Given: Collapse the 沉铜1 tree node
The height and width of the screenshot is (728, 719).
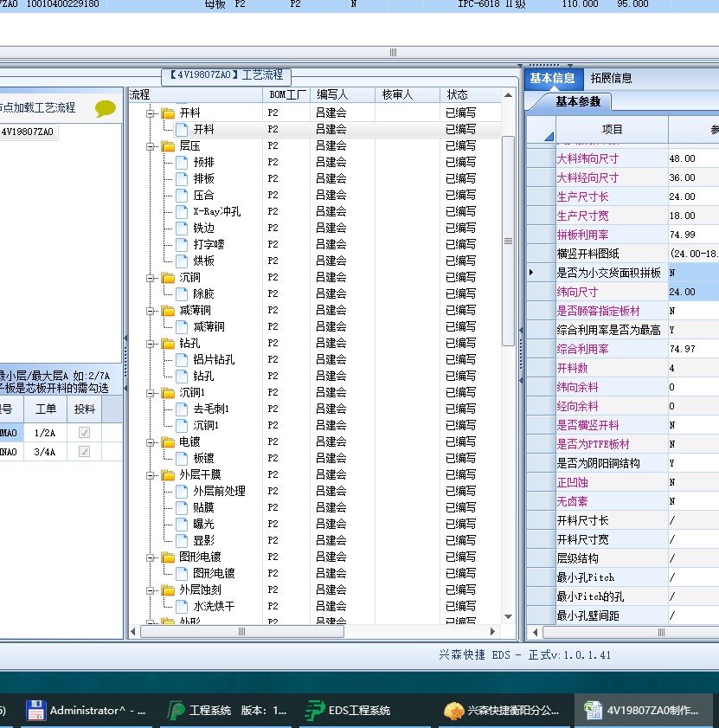Looking at the screenshot, I should tap(150, 393).
